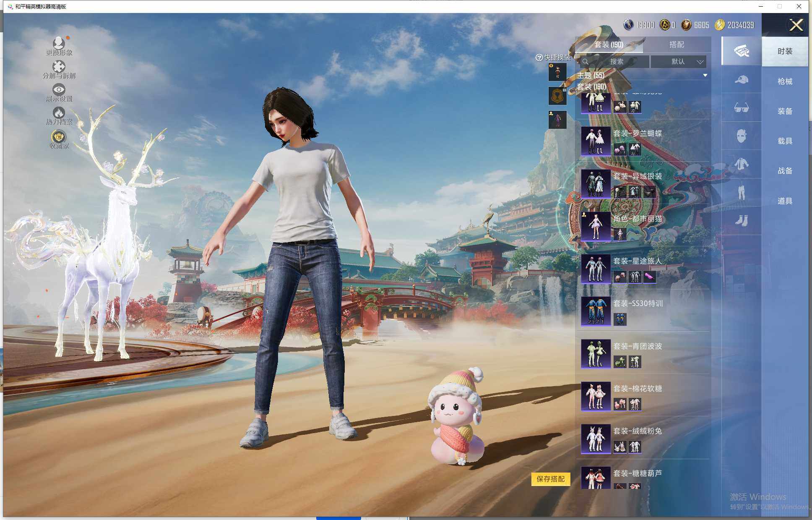Select the 套装-星途旅人 outfit thumbnail
Image resolution: width=812 pixels, height=520 pixels.
point(596,269)
